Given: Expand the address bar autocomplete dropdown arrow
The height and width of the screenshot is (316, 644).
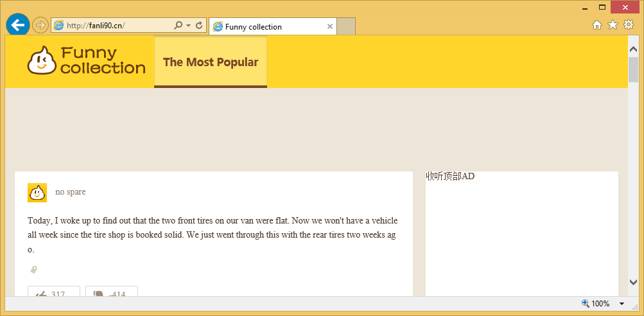Looking at the screenshot, I should click(x=188, y=26).
